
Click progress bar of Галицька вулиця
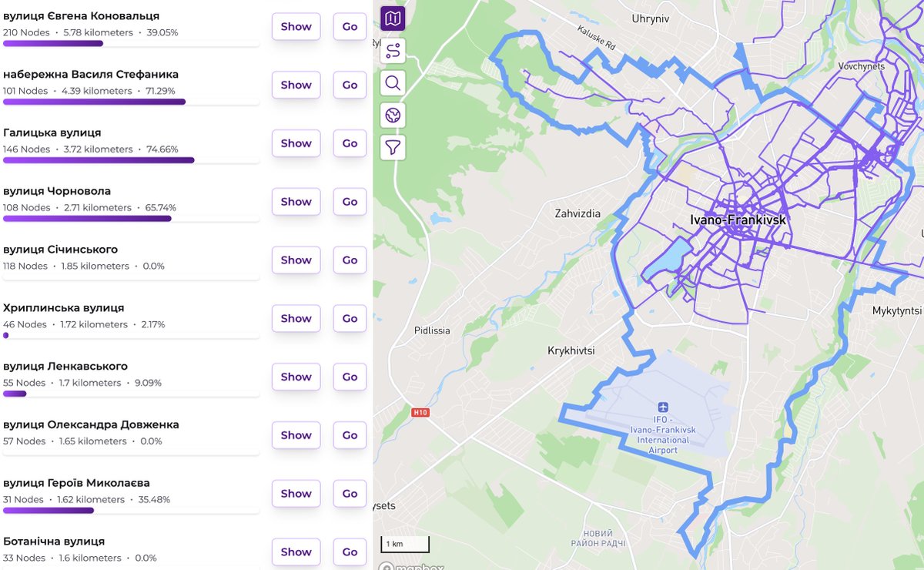(x=131, y=160)
